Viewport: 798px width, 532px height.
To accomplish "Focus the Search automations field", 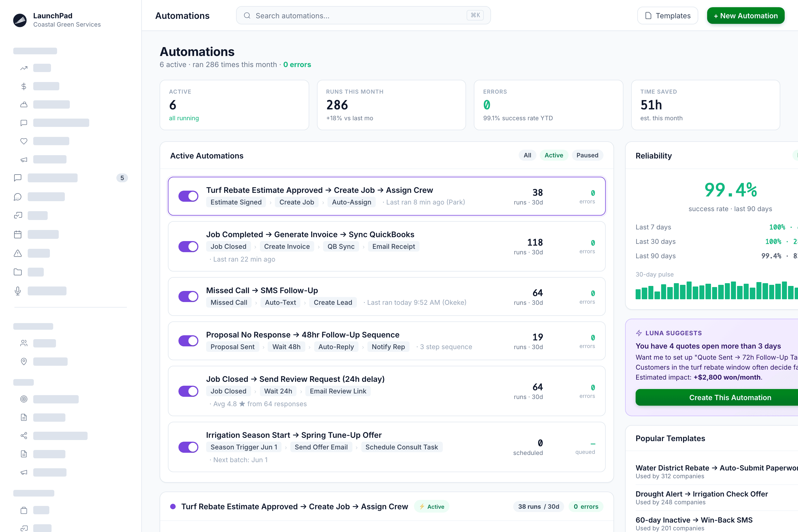I will (x=363, y=16).
